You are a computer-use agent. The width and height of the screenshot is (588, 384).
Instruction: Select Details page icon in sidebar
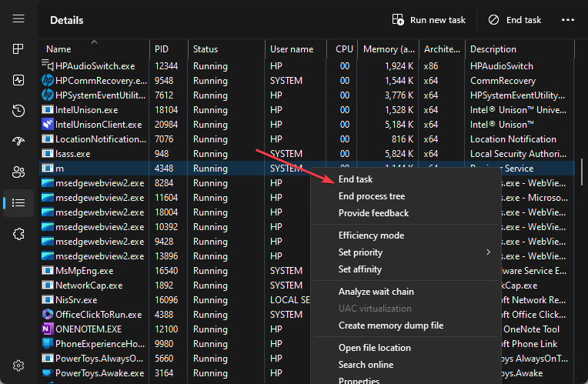(18, 203)
